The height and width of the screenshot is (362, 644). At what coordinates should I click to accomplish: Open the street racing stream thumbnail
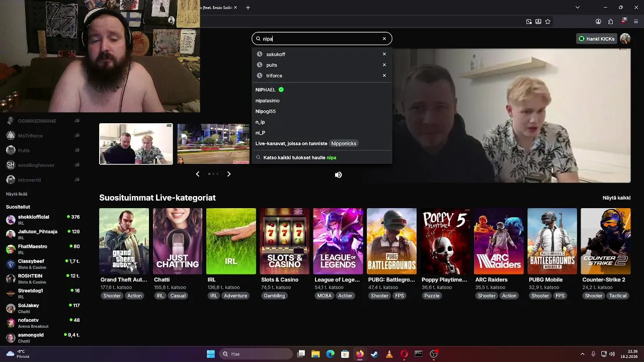click(213, 144)
